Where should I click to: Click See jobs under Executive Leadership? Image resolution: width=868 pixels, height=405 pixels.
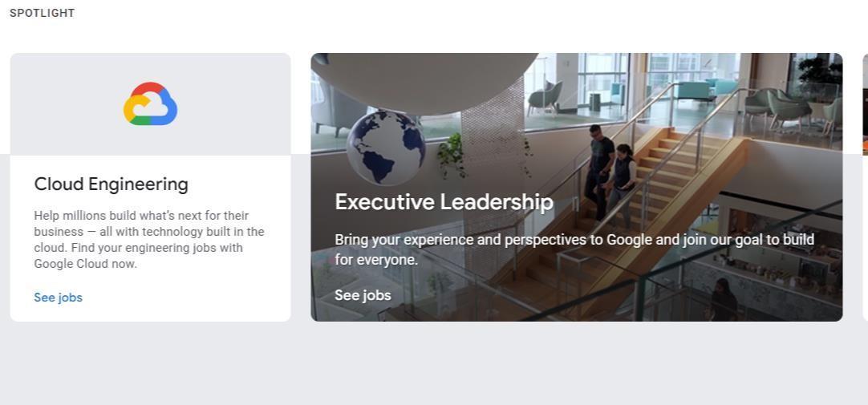[363, 295]
